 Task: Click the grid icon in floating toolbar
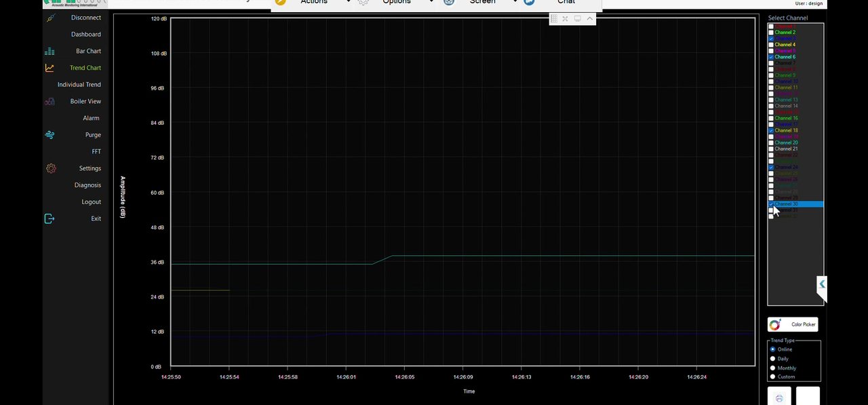553,19
